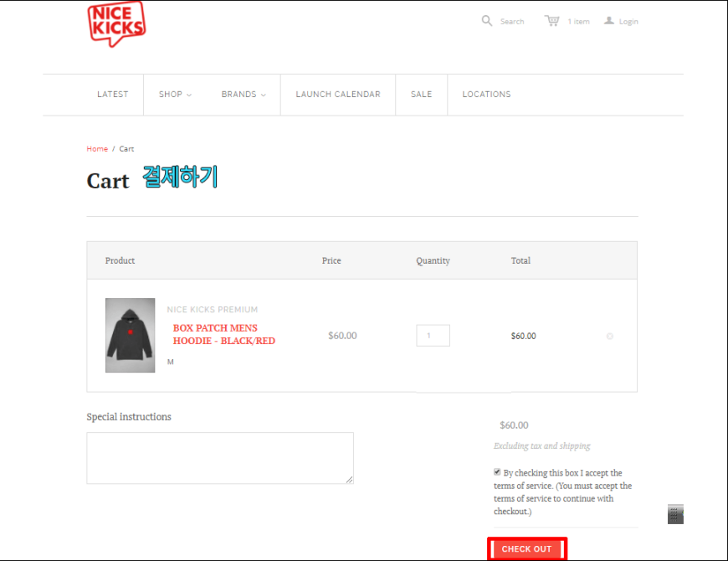This screenshot has height=561, width=728.
Task: Expand the Shop dropdown menu
Action: [175, 95]
